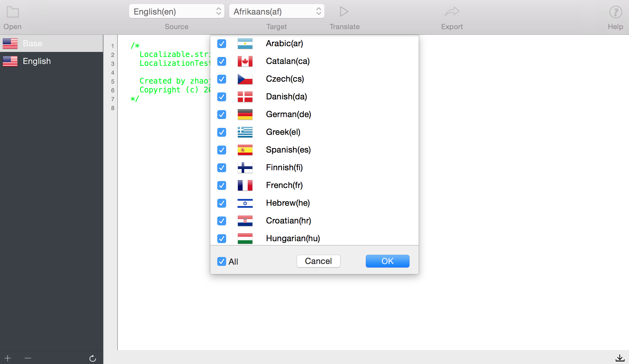The image size is (629, 364).
Task: Click the Cancel button to dismiss
Action: pyautogui.click(x=318, y=261)
